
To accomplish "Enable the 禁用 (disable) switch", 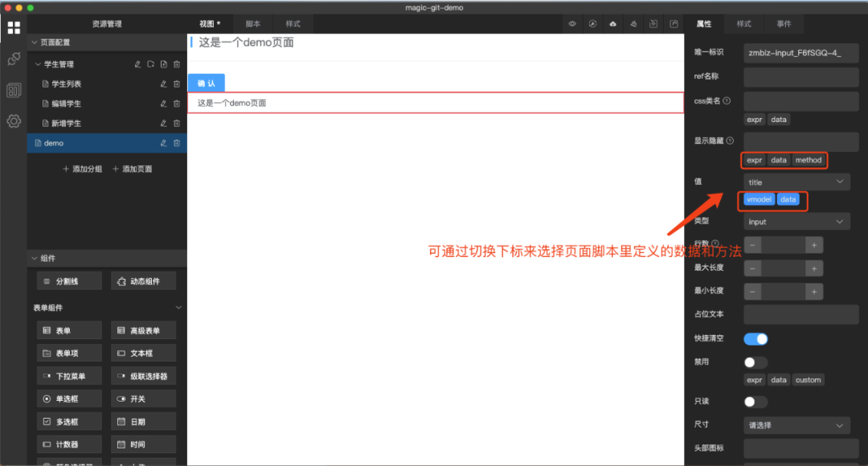I will (754, 362).
